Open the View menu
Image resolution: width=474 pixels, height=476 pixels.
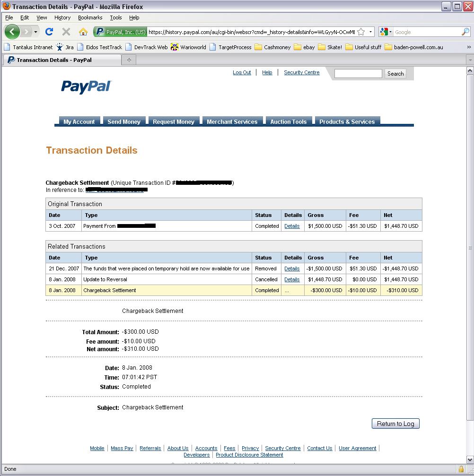tap(42, 17)
